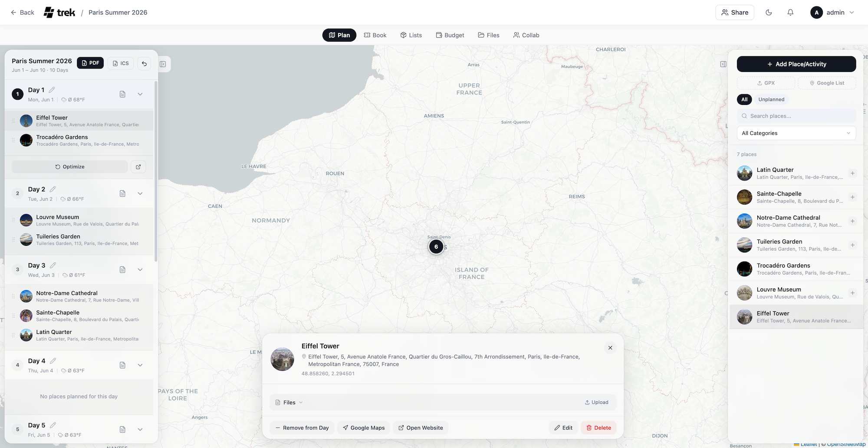Switch to the Budget tab
This screenshot has height=448, width=868.
(450, 35)
